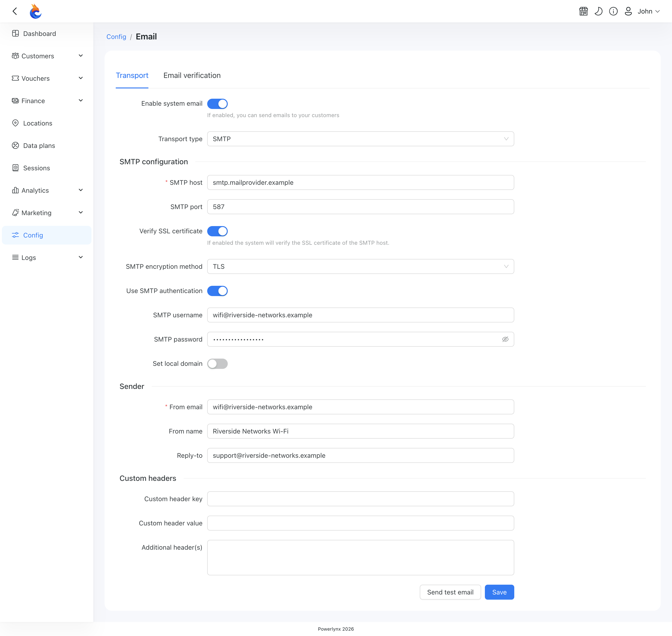Screen dimensions: 672x636
Task: Switch to the Transport tab
Action: (x=132, y=75)
